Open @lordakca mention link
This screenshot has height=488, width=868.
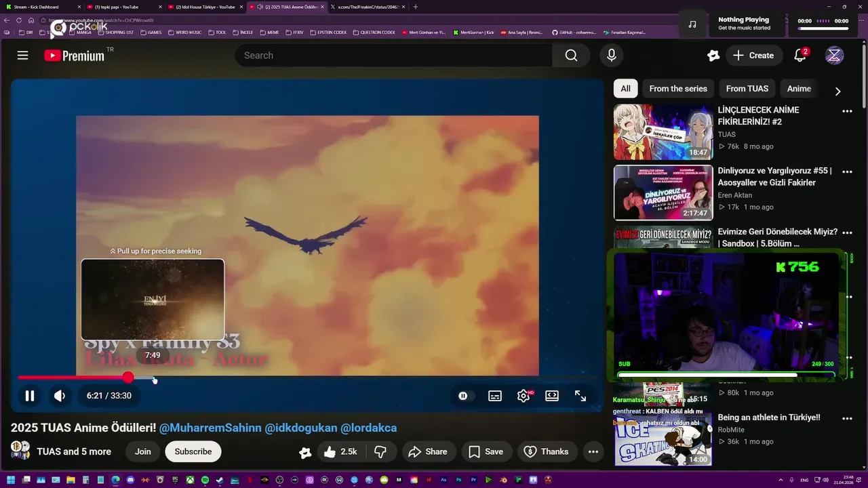(368, 428)
